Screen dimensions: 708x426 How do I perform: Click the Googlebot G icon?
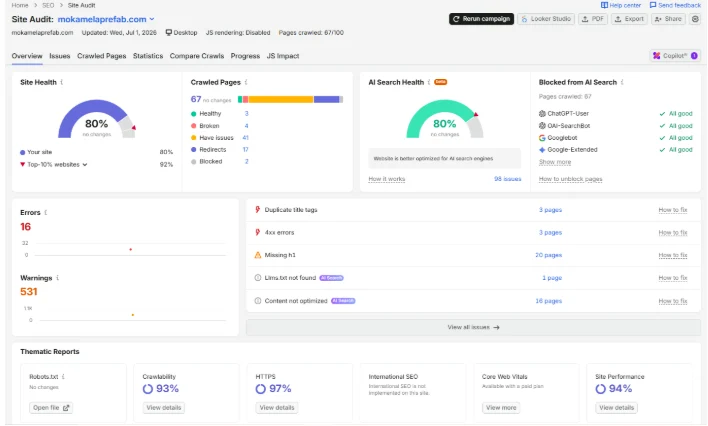tap(542, 138)
